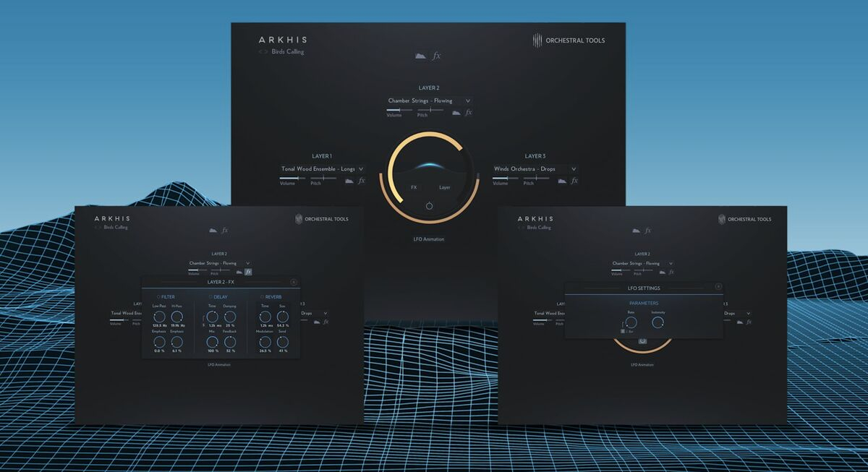Toggle the Delay effect on
Screen dimensions: 868x472
pos(210,296)
